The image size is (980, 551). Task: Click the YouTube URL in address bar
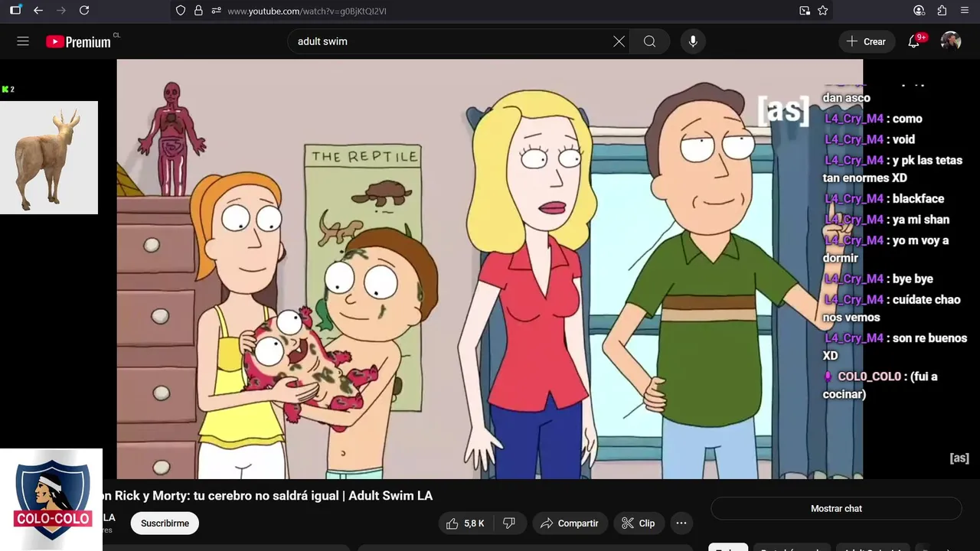click(x=306, y=11)
